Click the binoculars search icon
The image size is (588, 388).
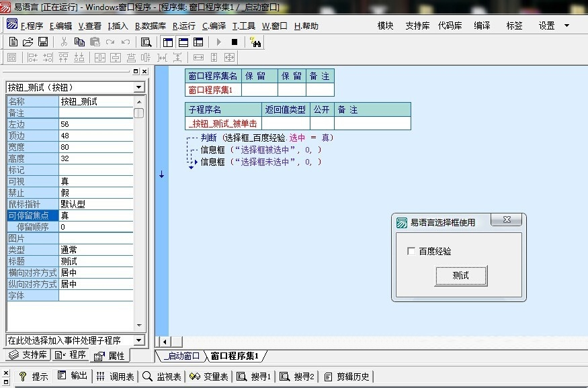click(x=255, y=42)
